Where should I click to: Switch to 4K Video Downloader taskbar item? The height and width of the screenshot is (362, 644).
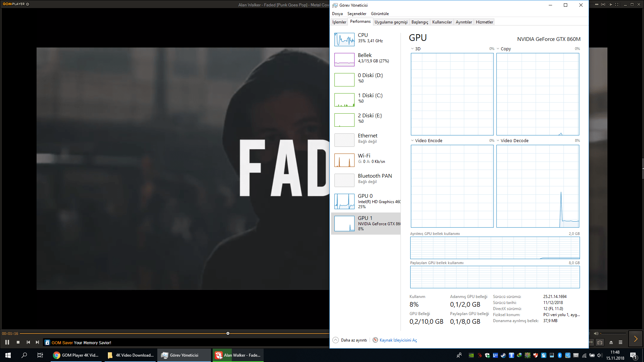click(130, 355)
